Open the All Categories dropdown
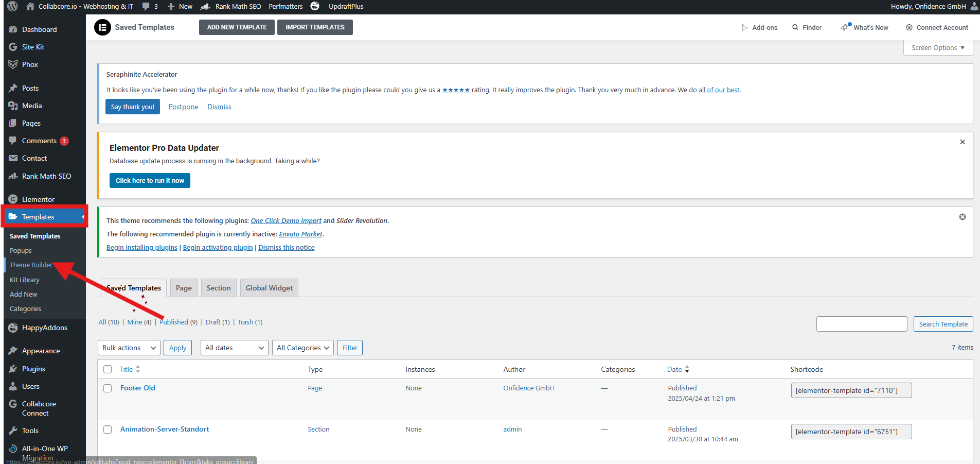This screenshot has width=980, height=464. pyautogui.click(x=303, y=348)
